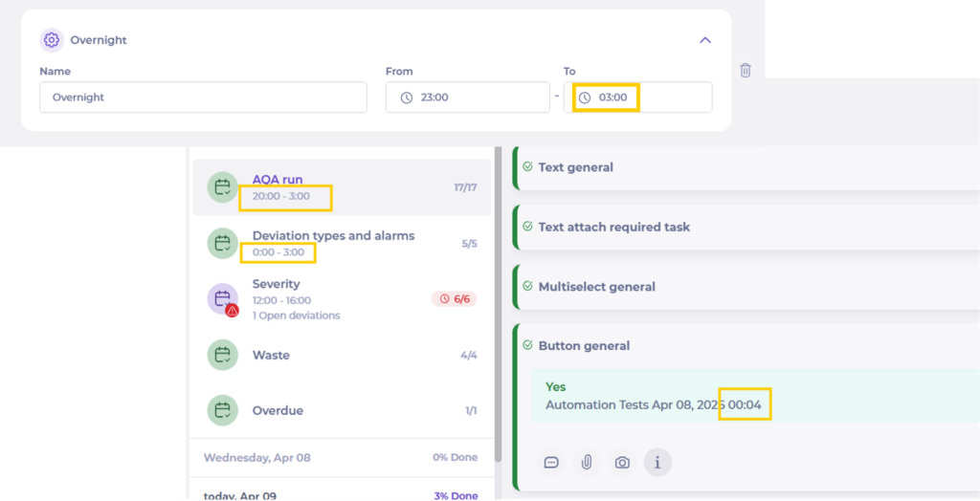Click the paperclip attachment icon
980x501 pixels.
587,463
